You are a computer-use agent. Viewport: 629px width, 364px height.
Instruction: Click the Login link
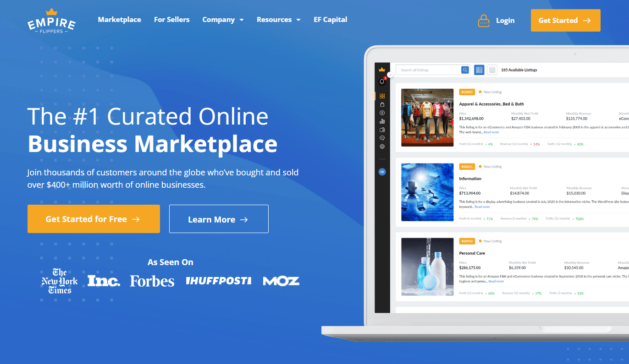pos(505,21)
